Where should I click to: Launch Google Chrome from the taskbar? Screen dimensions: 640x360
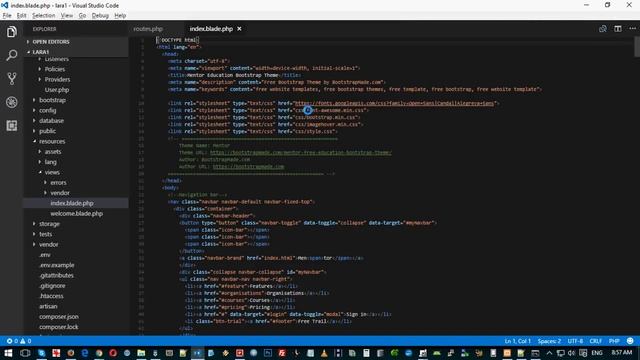coord(99,353)
